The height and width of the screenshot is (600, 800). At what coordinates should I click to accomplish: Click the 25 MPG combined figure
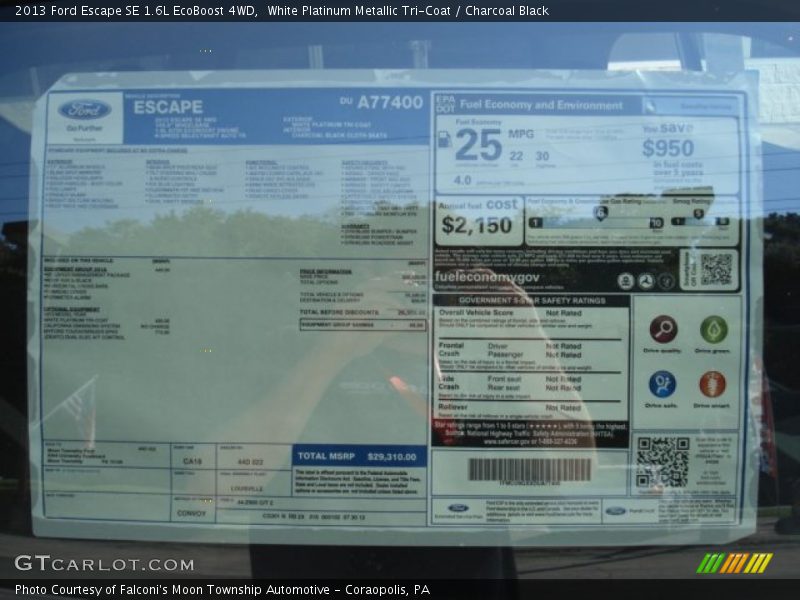(479, 144)
